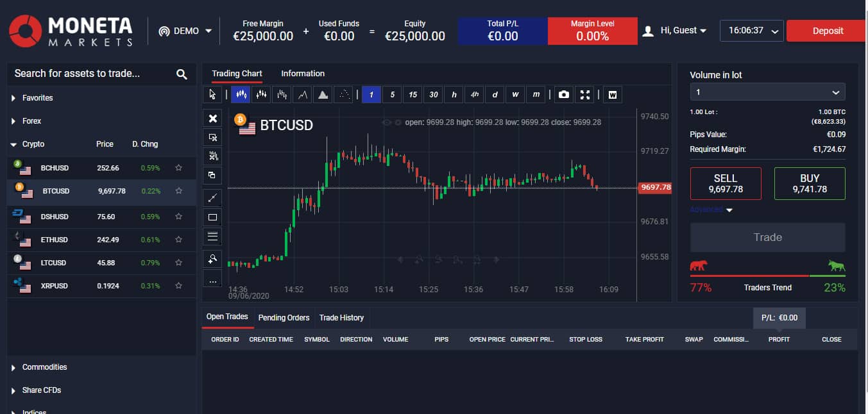The height and width of the screenshot is (414, 868).
Task: Click the zoom-in magnifier tool
Action: 213,259
